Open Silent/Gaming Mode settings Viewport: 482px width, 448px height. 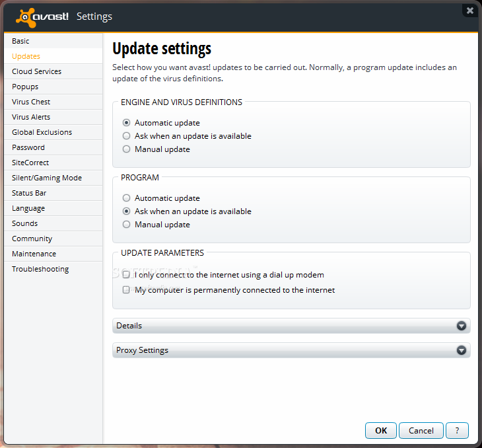click(x=53, y=178)
